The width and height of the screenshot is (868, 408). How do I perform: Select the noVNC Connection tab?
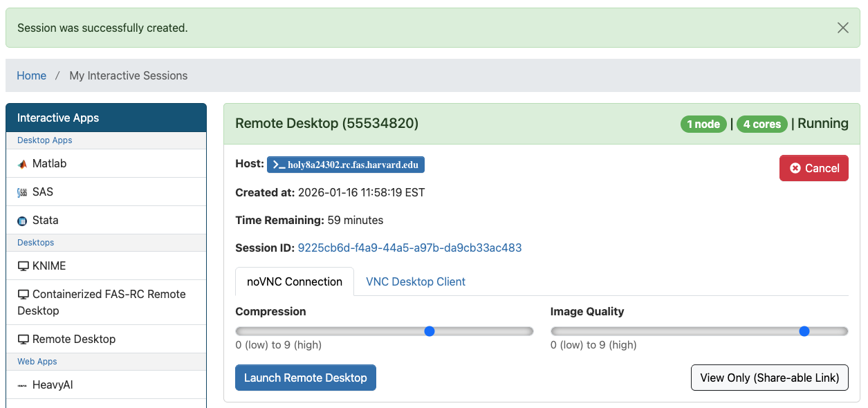coord(295,281)
